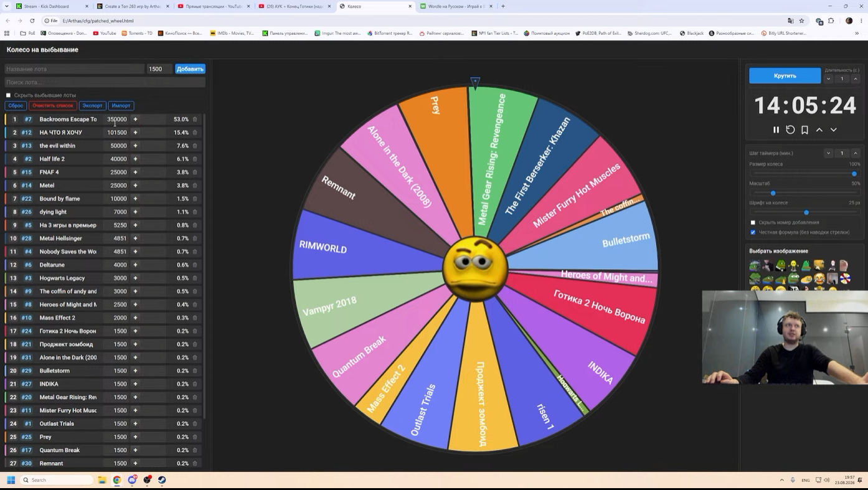Add amount to Metal Hellsinger using plus

[x=135, y=238]
